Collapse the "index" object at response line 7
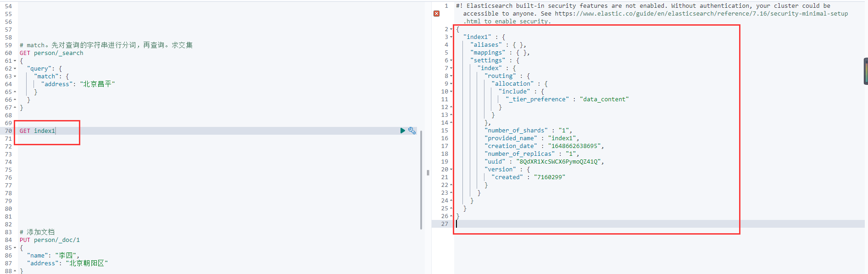Image resolution: width=868 pixels, height=274 pixels. coord(451,68)
